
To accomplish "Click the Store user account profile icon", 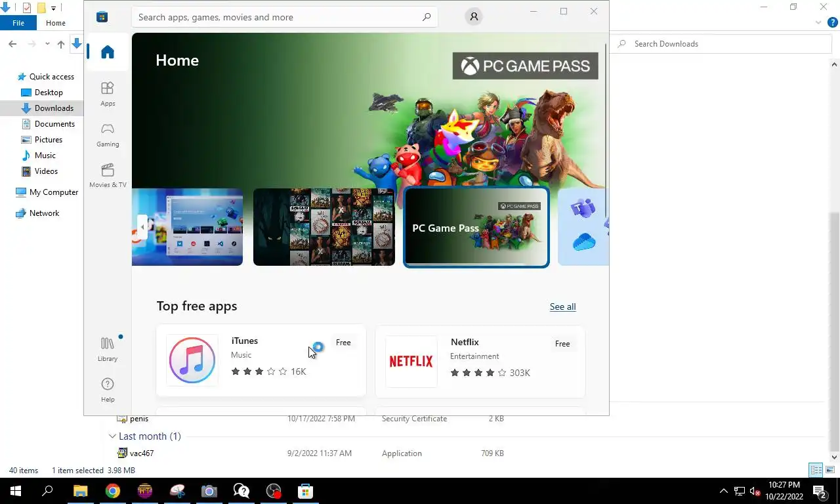I will (x=474, y=16).
